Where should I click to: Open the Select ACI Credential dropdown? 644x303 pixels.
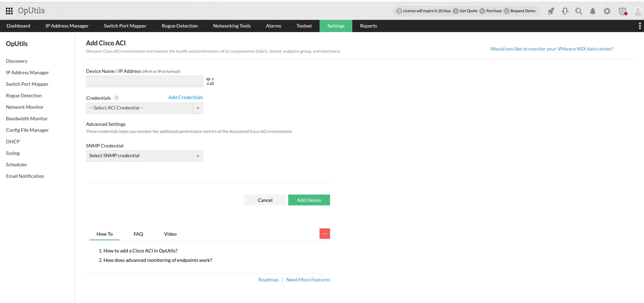145,108
